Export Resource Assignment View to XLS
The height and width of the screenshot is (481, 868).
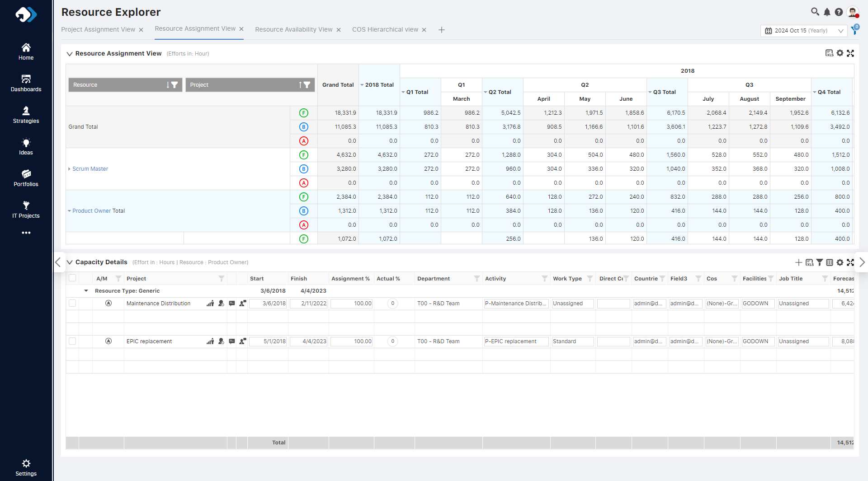829,53
